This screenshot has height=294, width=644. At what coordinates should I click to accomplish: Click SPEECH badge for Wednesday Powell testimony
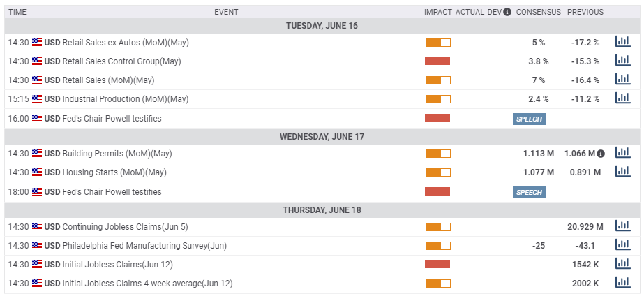(529, 193)
